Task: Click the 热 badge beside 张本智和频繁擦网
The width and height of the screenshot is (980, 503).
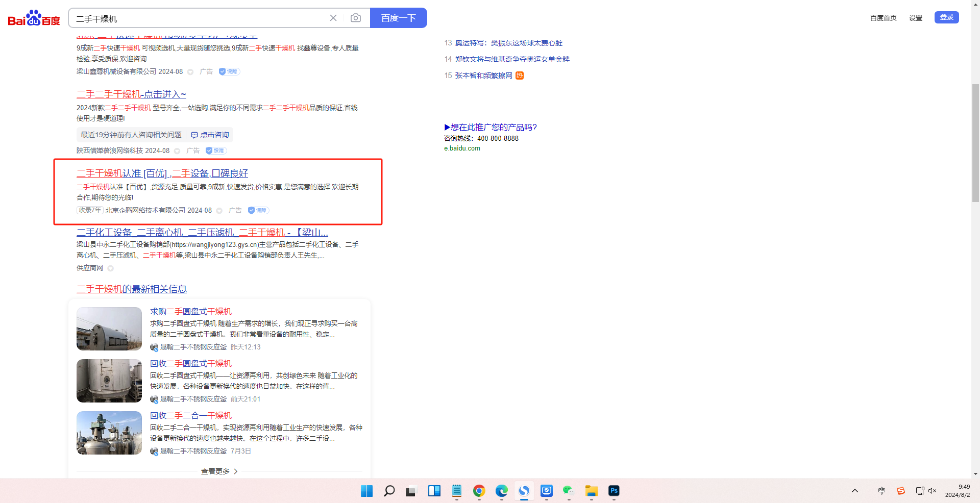Action: pyautogui.click(x=520, y=76)
